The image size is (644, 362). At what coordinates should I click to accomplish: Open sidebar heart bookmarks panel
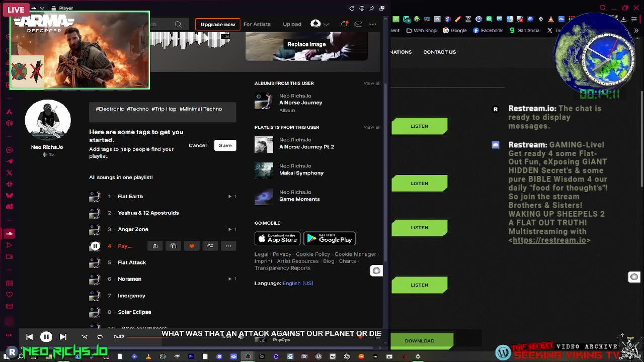(9, 295)
